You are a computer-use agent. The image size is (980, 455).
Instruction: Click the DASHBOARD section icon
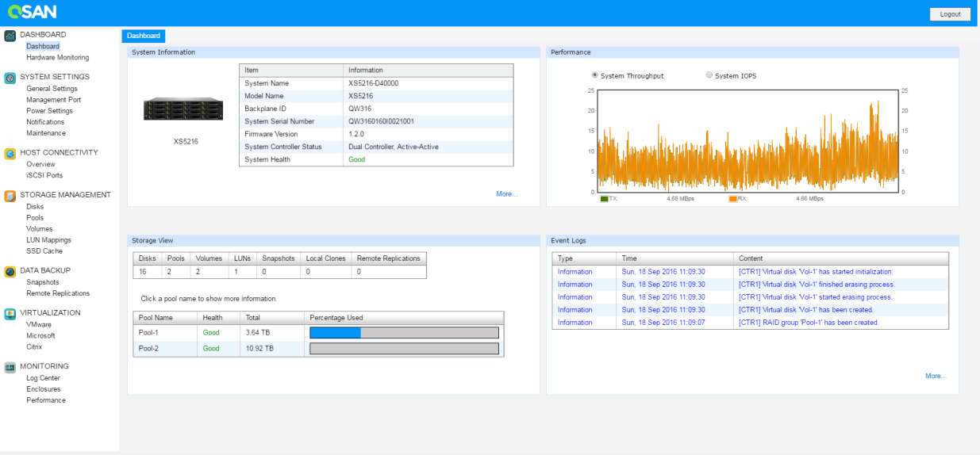pyautogui.click(x=10, y=36)
